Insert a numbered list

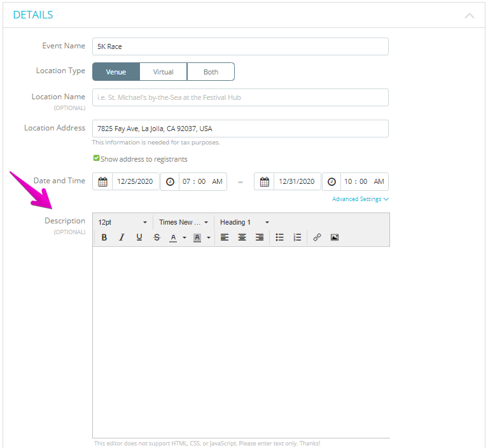(x=297, y=237)
